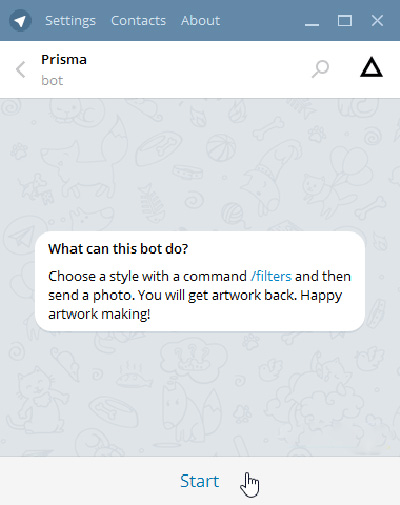Open the About menu item

pyautogui.click(x=200, y=21)
